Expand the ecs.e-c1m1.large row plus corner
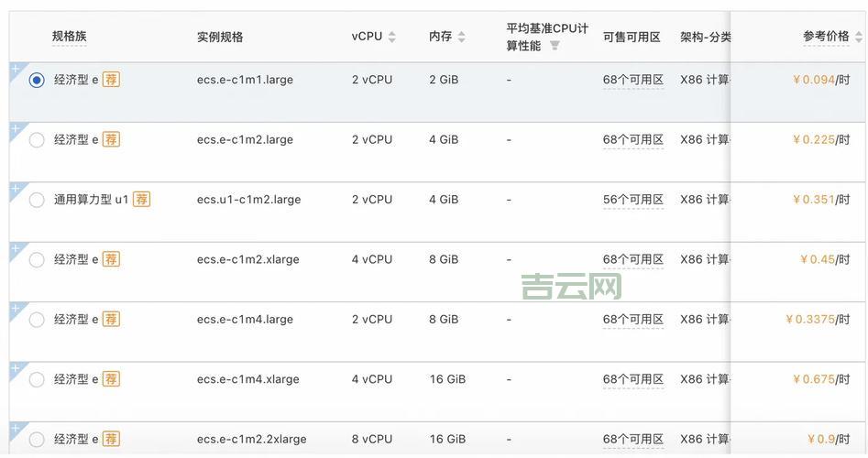The height and width of the screenshot is (458, 868). pos(15,69)
